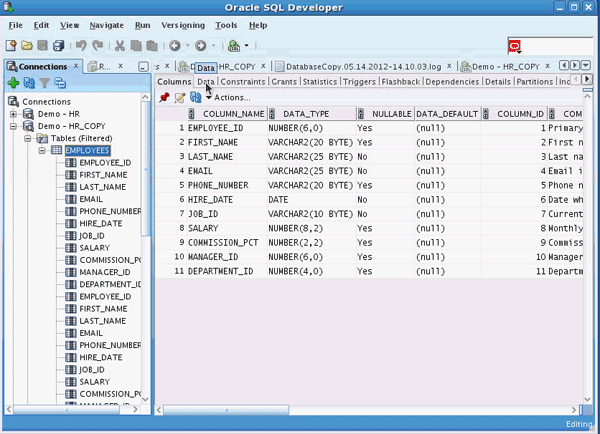Open the Tools menu
600x434 pixels.
226,25
